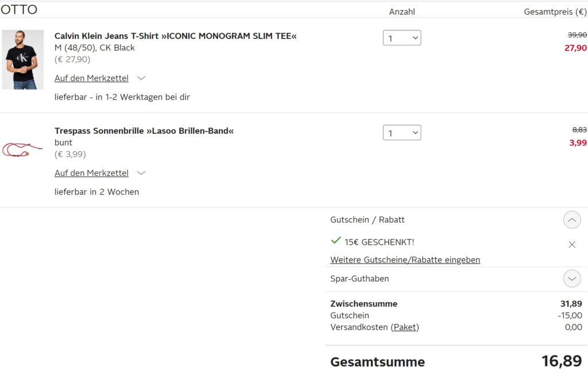The image size is (588, 371).
Task: Open quantity dropdown for Trespass Brillen-Band
Action: coord(401,133)
